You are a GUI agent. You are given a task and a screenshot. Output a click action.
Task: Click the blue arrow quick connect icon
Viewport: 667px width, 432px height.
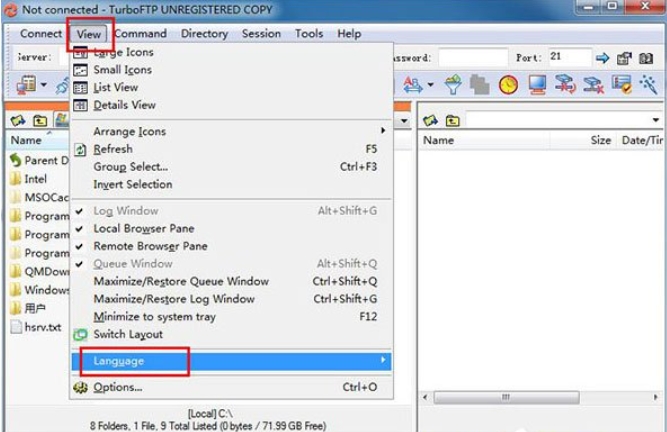coord(602,58)
